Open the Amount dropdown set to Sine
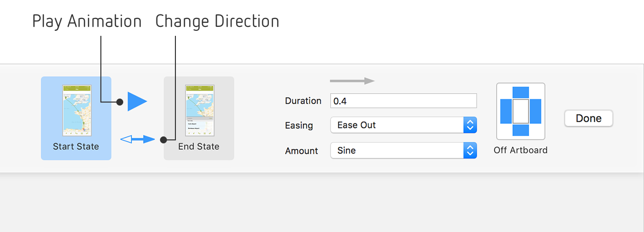 tap(403, 150)
